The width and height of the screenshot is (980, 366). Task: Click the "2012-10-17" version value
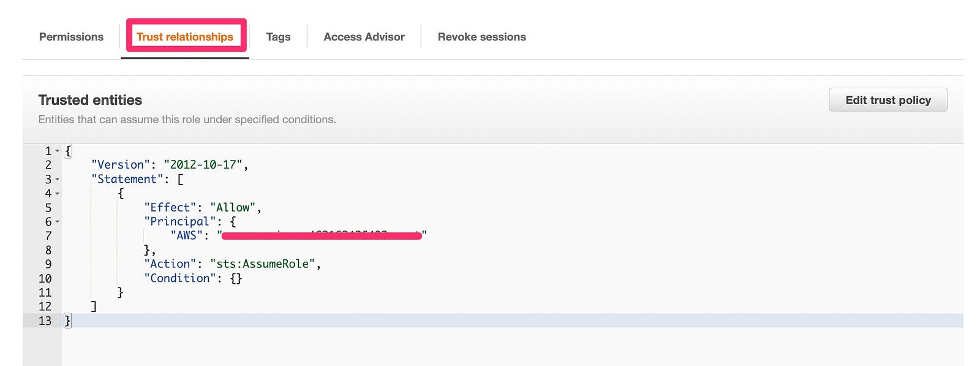tap(203, 165)
